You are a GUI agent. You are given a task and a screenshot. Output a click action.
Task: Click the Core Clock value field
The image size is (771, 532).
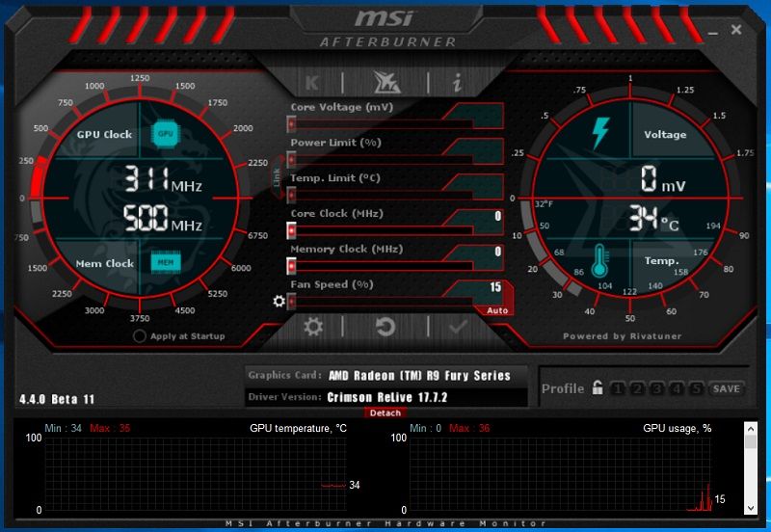tap(478, 216)
